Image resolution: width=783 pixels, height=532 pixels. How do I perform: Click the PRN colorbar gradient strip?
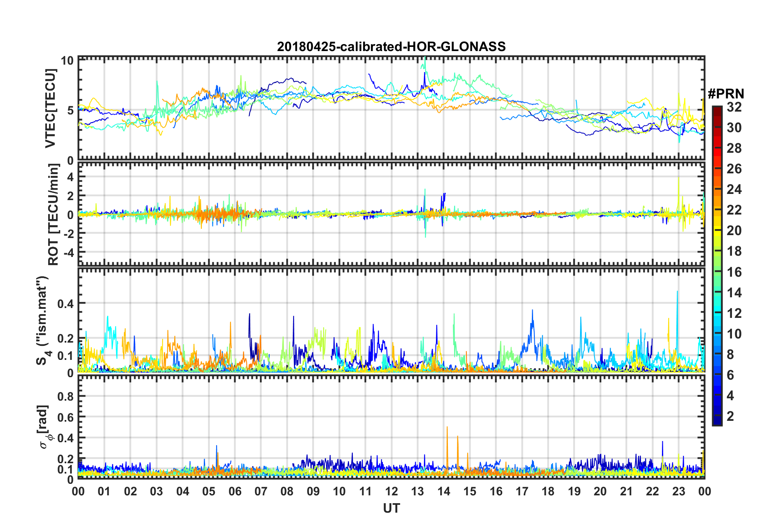pos(717,266)
